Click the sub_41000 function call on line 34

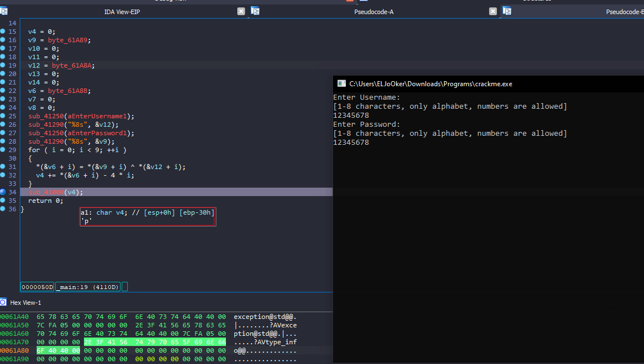[x=46, y=192]
